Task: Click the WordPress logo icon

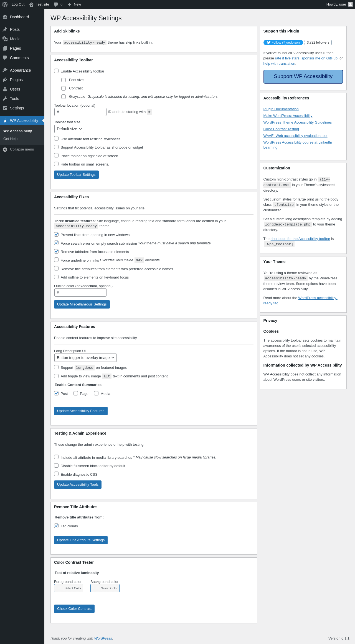Action: pyautogui.click(x=5, y=4)
